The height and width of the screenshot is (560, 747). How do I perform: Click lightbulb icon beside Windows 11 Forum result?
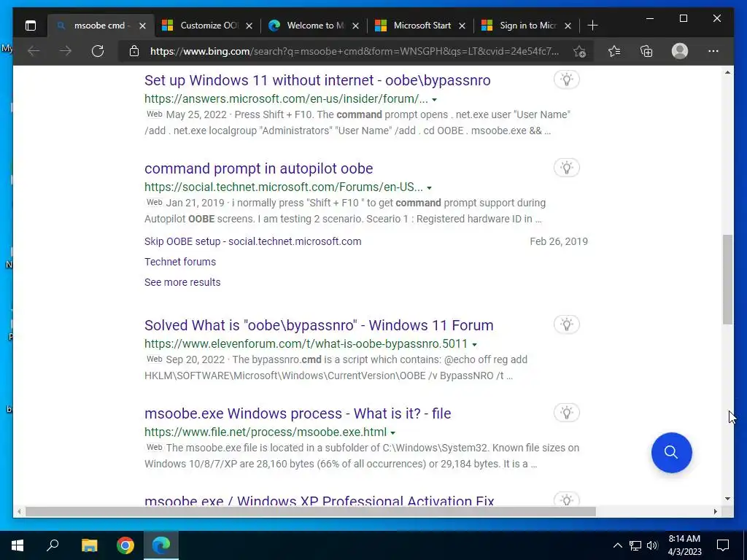[566, 324]
